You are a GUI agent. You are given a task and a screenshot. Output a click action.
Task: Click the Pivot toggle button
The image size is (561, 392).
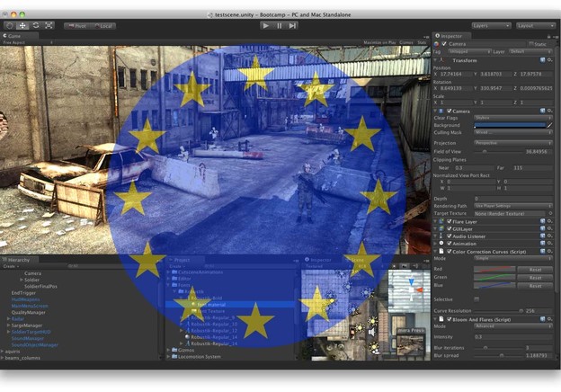(x=77, y=26)
